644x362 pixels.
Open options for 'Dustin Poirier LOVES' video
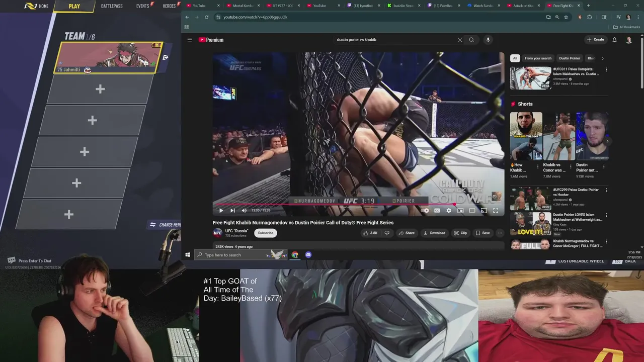[606, 216]
